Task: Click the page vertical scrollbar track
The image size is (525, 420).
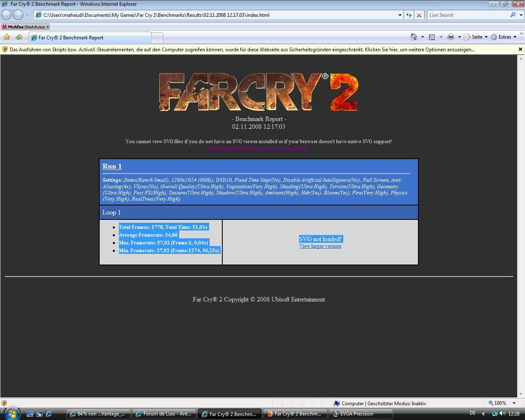Action: tap(521, 226)
